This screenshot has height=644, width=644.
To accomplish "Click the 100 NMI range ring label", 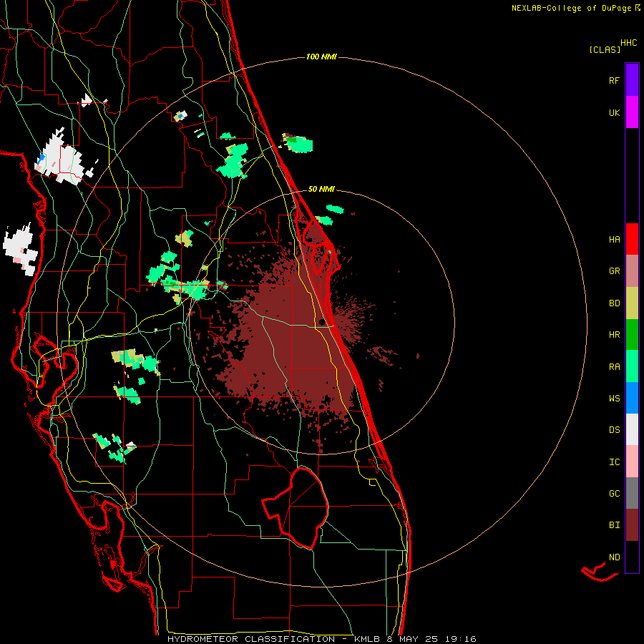I will [x=321, y=57].
